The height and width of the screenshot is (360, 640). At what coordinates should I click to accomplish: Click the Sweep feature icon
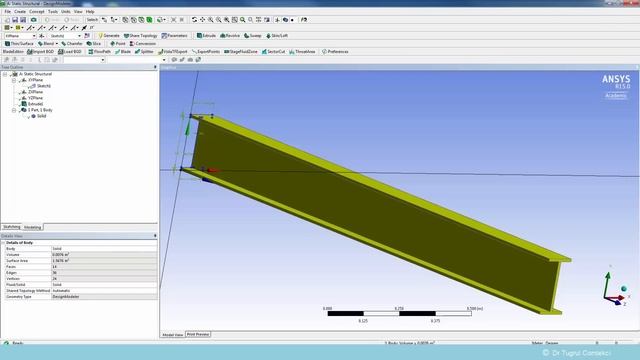(x=247, y=36)
